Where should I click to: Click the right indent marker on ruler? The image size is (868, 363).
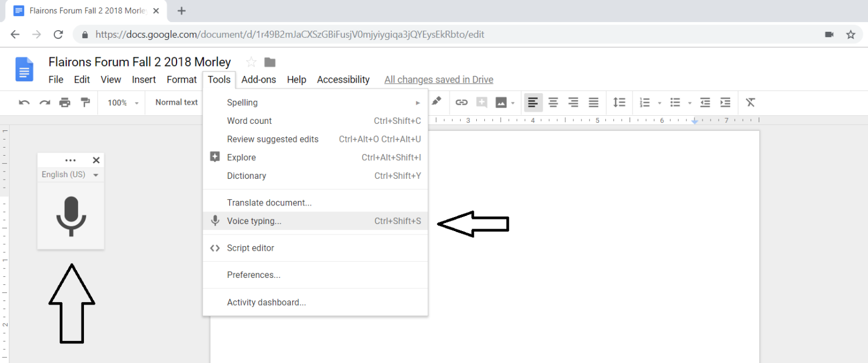point(694,121)
